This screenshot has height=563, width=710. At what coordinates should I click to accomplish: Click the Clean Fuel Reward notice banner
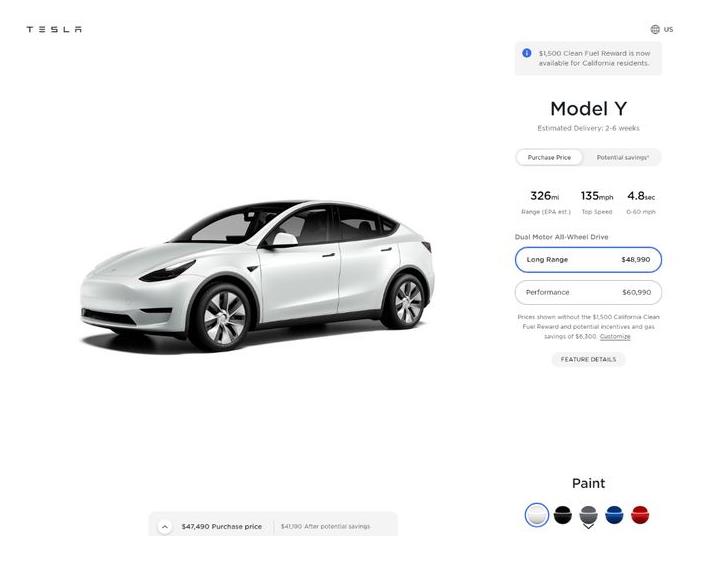[x=588, y=58]
